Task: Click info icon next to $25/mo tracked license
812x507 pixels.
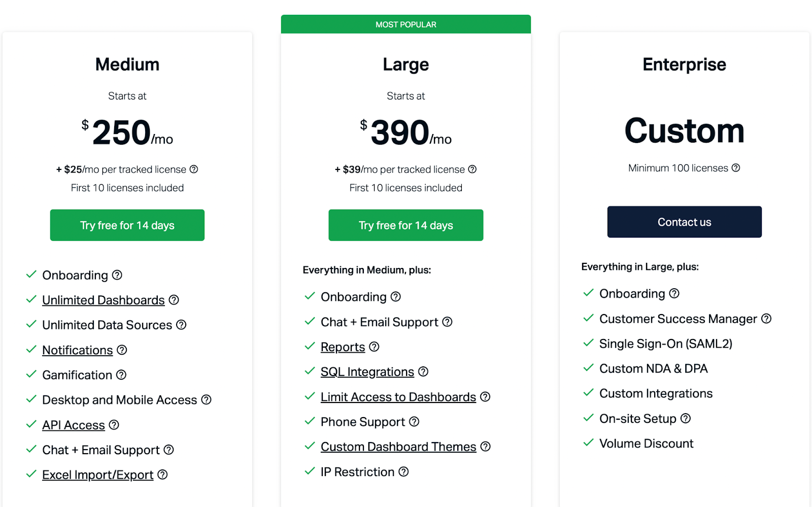Action: [x=194, y=170]
